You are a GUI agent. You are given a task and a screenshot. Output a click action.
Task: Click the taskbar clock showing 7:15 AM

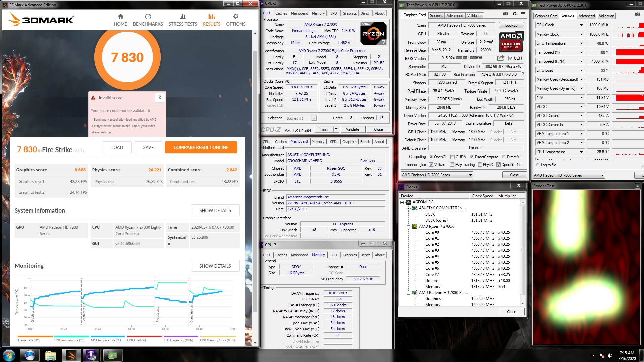627,355
